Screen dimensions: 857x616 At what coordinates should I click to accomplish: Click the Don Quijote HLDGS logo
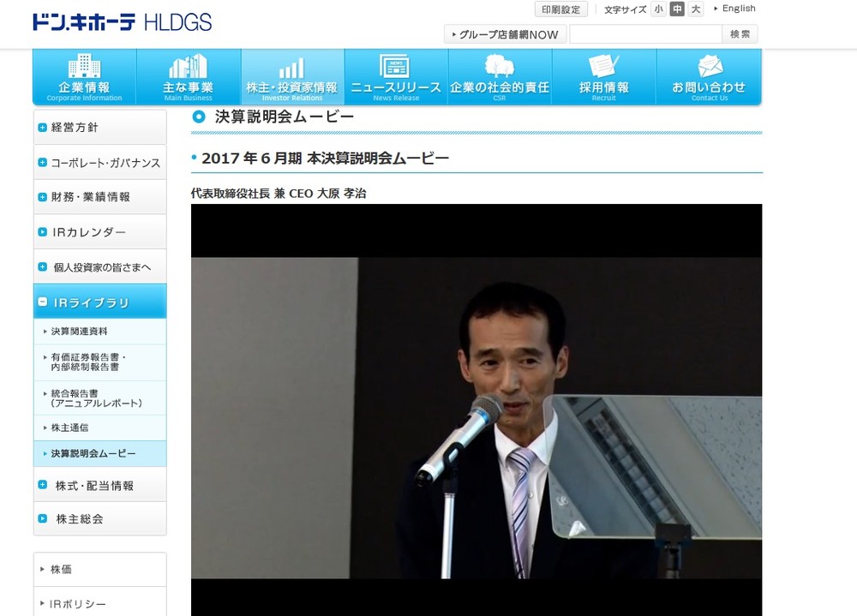click(121, 21)
